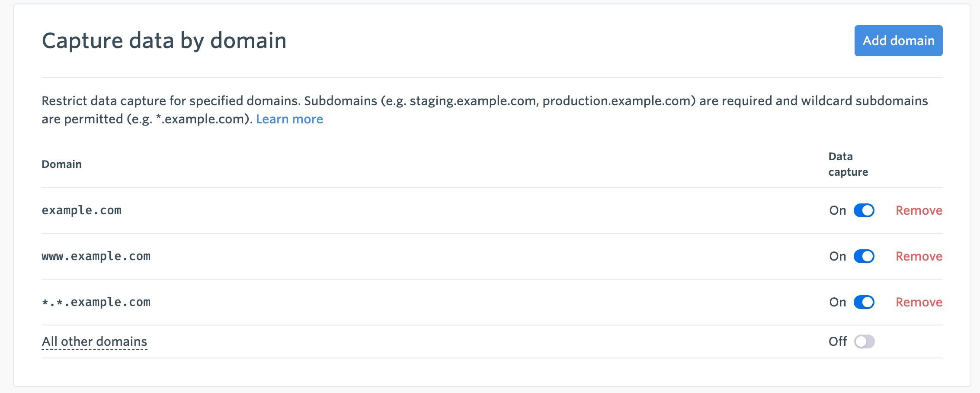This screenshot has height=393, width=980.
Task: Click the Off label for other domains
Action: (x=837, y=341)
